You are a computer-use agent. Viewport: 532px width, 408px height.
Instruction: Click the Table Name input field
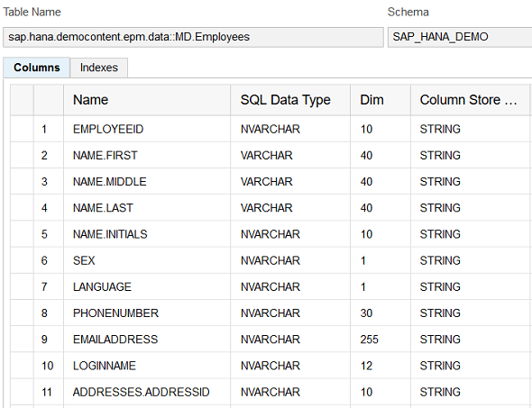tap(193, 37)
